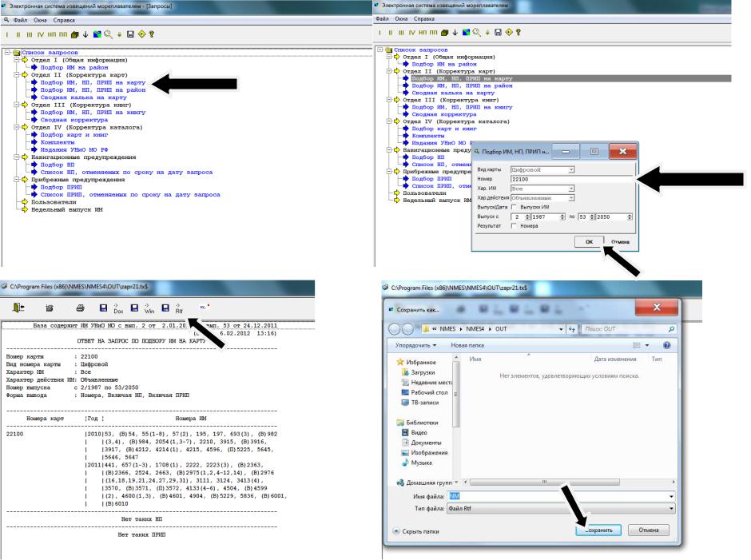Click the Новая папка button
Viewport: 751px width, 560px height.
467,345
